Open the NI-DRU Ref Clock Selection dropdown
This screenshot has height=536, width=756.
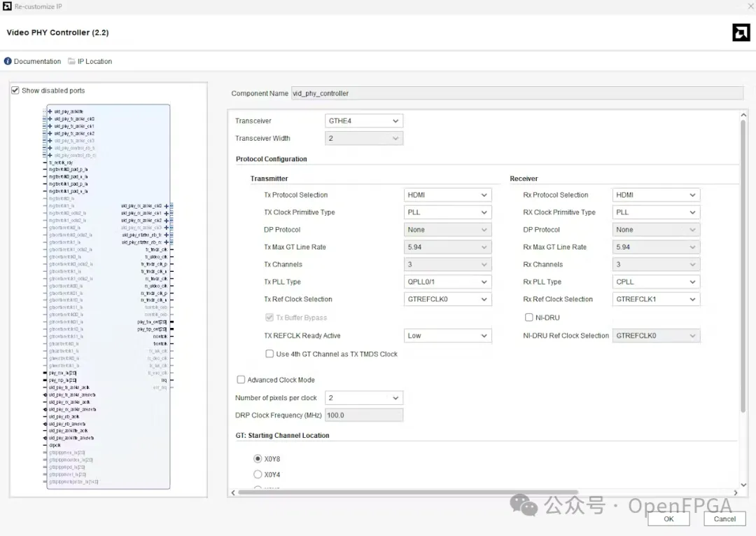pos(656,336)
